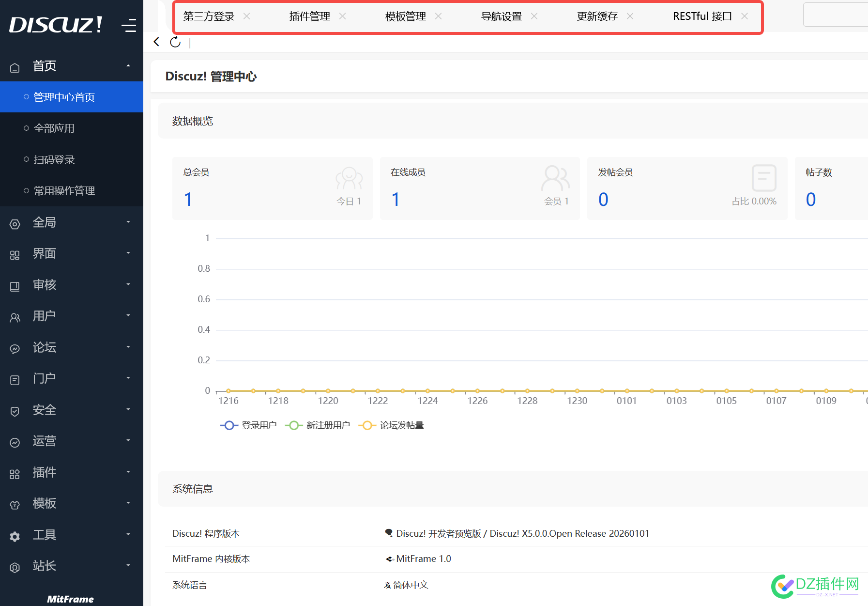Screen dimensions: 868x606
Task: Close the 第三方登录 tab
Action: tap(247, 16)
